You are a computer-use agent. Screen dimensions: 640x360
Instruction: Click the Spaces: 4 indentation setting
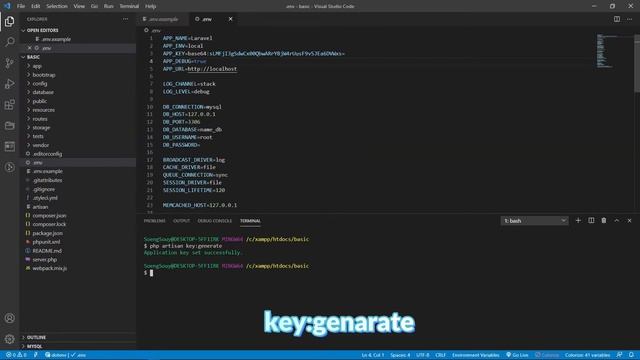click(x=400, y=355)
